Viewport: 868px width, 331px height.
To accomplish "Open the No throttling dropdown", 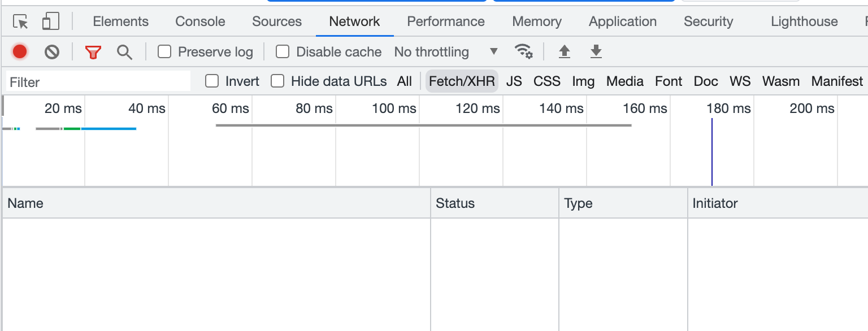I will (x=446, y=52).
